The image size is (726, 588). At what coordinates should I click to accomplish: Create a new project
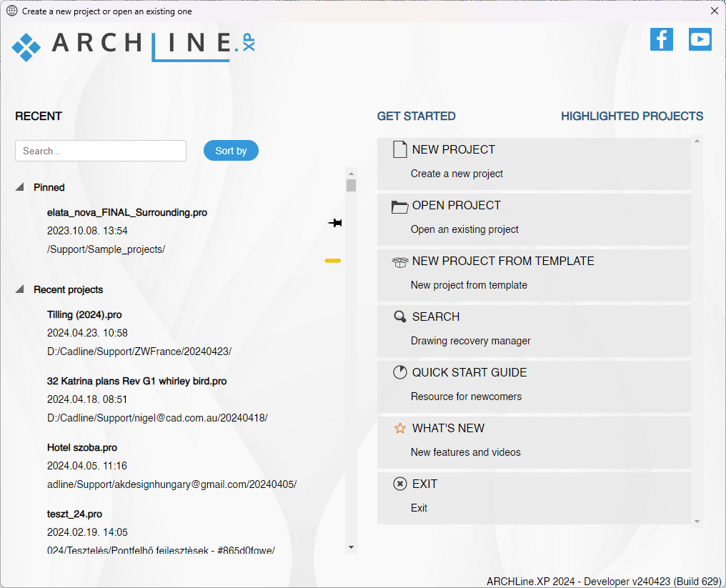click(534, 164)
